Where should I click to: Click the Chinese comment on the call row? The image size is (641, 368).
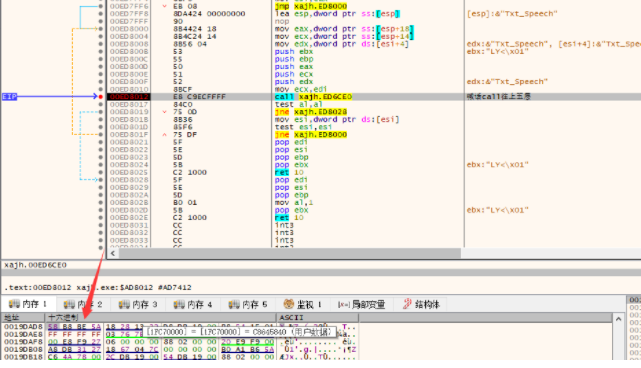(x=498, y=96)
